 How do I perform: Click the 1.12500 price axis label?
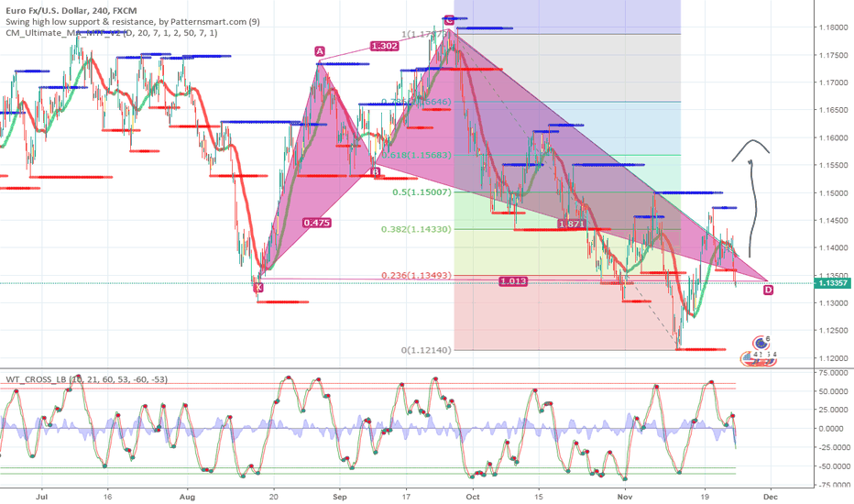833,331
